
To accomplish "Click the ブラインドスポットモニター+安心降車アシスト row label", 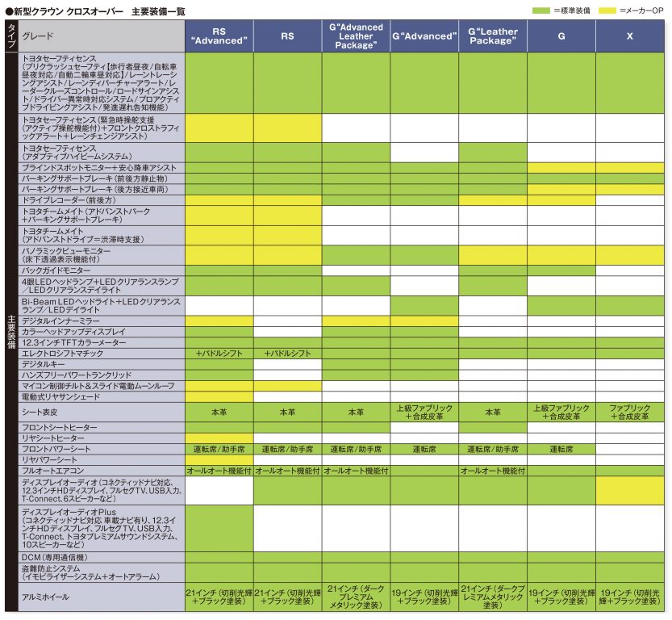I will pyautogui.click(x=101, y=168).
